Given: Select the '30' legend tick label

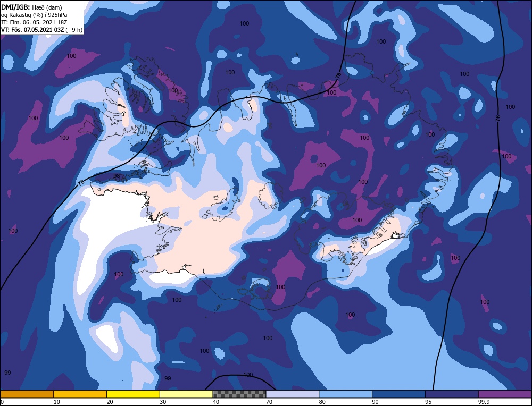Looking at the screenshot, I should click(163, 402).
